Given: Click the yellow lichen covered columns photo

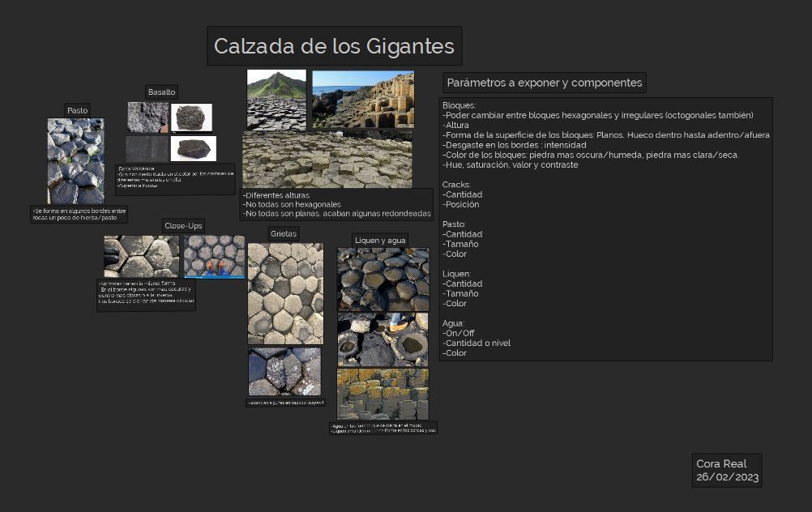Looking at the screenshot, I should [382, 394].
